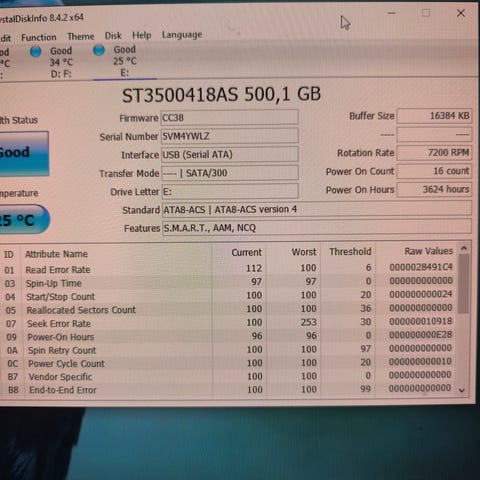Select the Seek Error Rate row

pyautogui.click(x=229, y=323)
